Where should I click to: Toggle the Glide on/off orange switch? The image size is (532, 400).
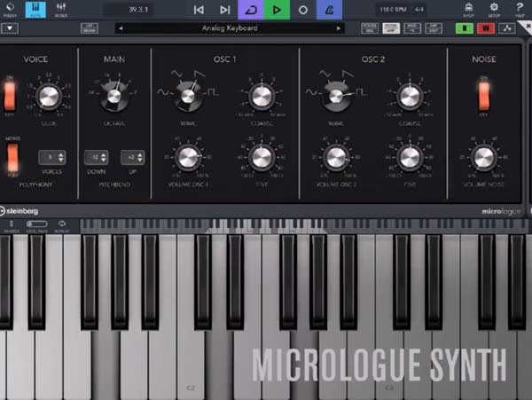click(x=10, y=95)
